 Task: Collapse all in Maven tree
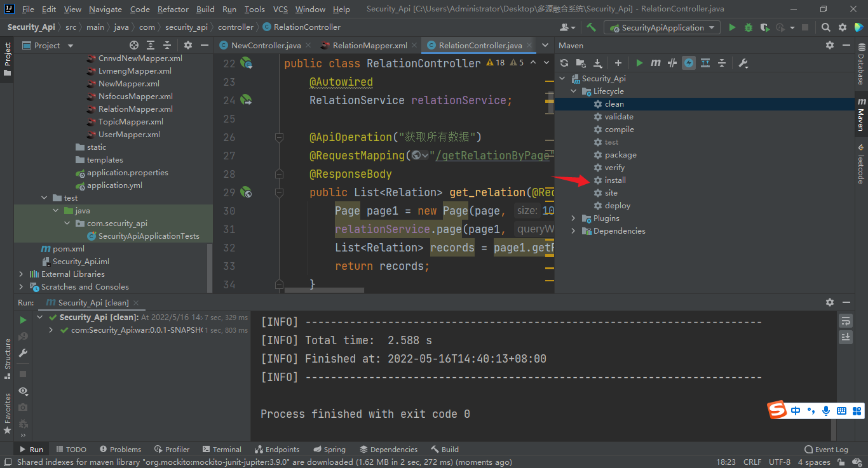point(722,63)
